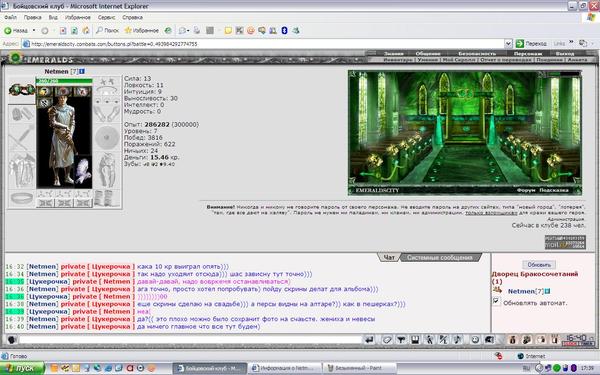Click the chat eraser/clear icon
The image size is (600, 375).
pos(387,339)
